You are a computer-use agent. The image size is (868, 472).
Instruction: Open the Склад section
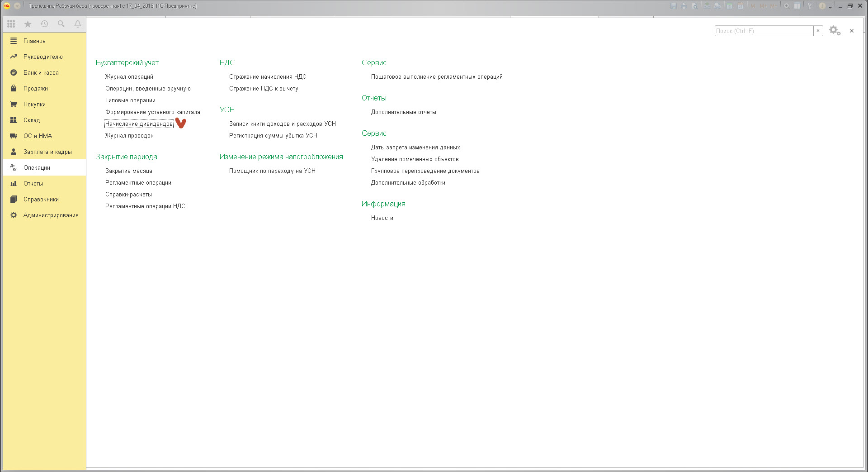coord(44,120)
